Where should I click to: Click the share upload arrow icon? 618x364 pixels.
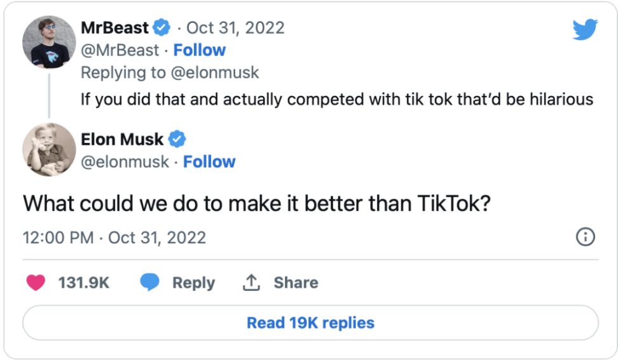(252, 283)
